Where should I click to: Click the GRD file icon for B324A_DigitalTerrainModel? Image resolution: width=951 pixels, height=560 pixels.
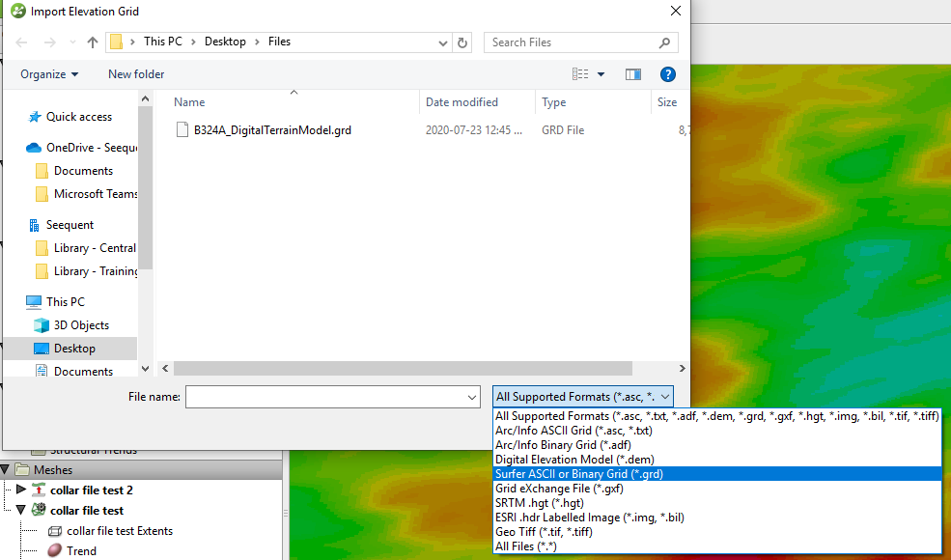click(x=182, y=129)
